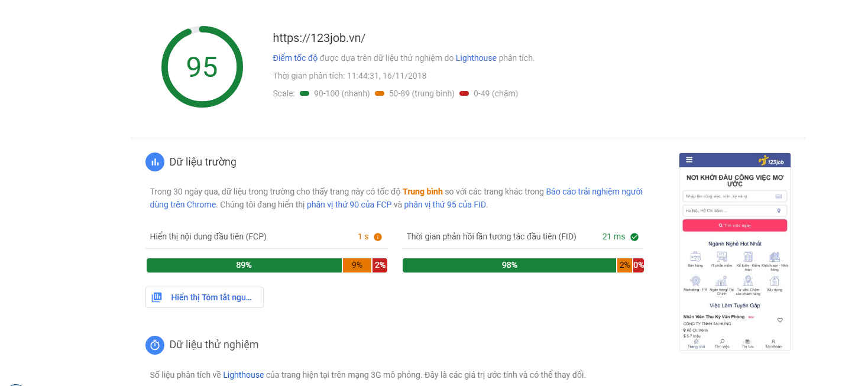Click Thời gian phản hồi lần tương tác đầu tiên (FID) label
This screenshot has height=386, width=868.
(491, 236)
